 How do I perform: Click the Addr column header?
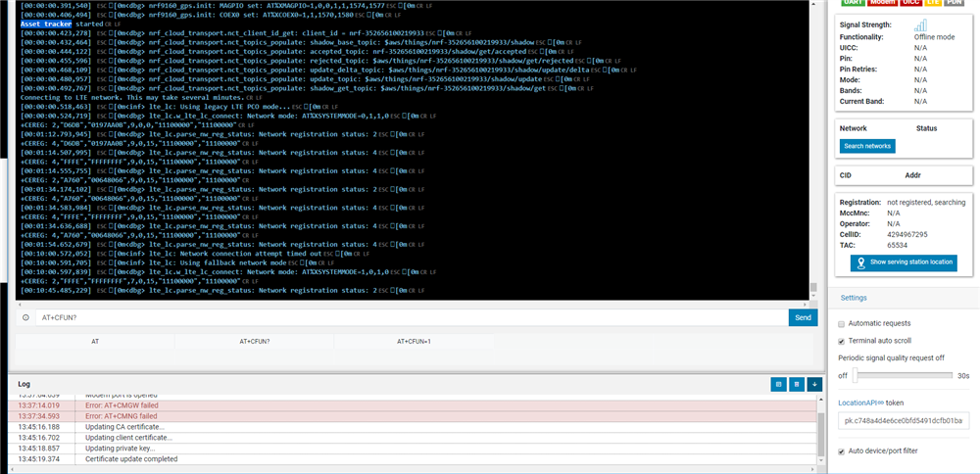click(912, 176)
